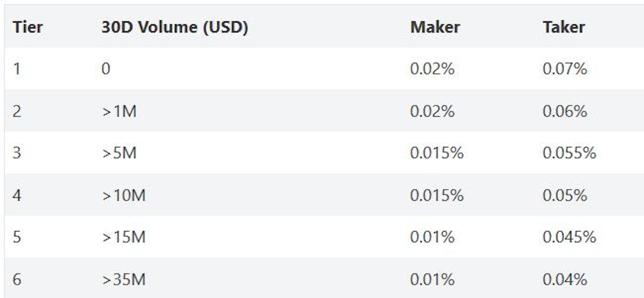
Task: Select the Maker column header
Action: click(435, 27)
